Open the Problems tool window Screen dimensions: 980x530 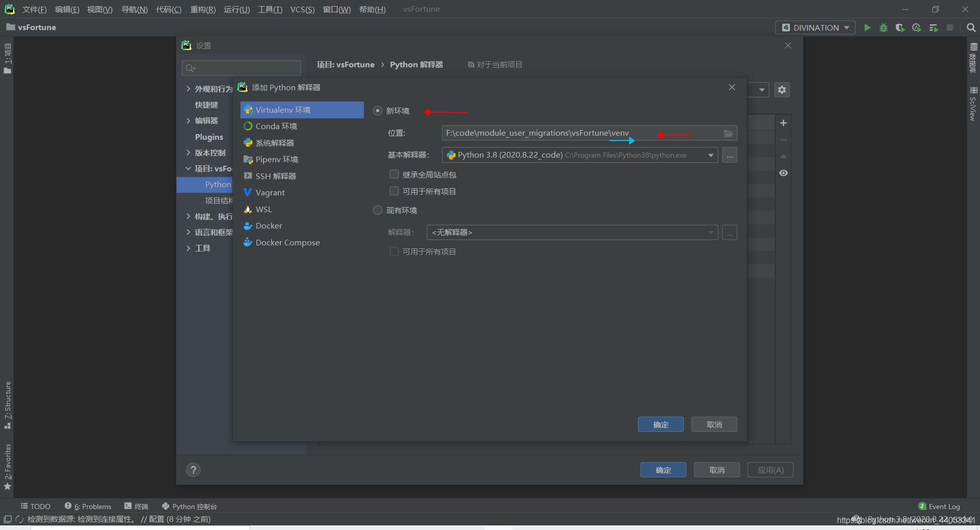pyautogui.click(x=88, y=506)
